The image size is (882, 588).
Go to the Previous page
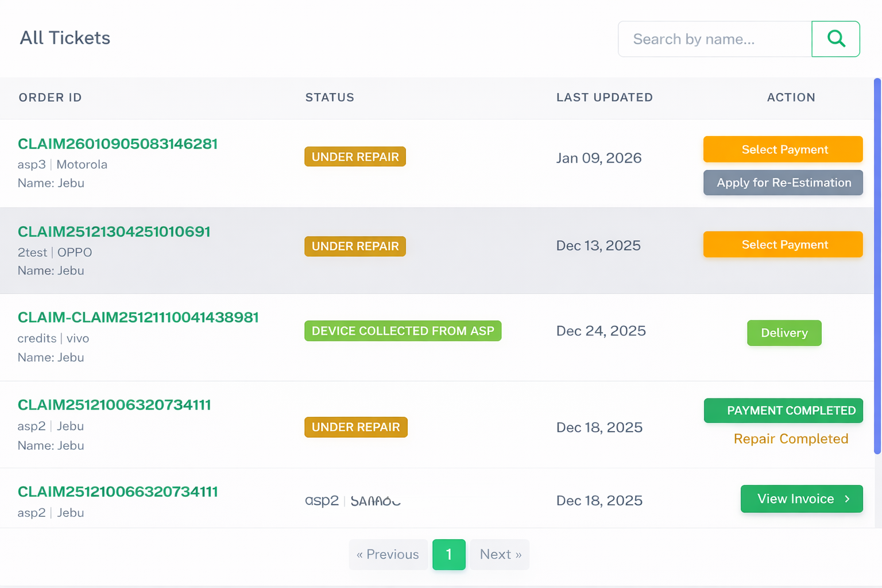[388, 554]
